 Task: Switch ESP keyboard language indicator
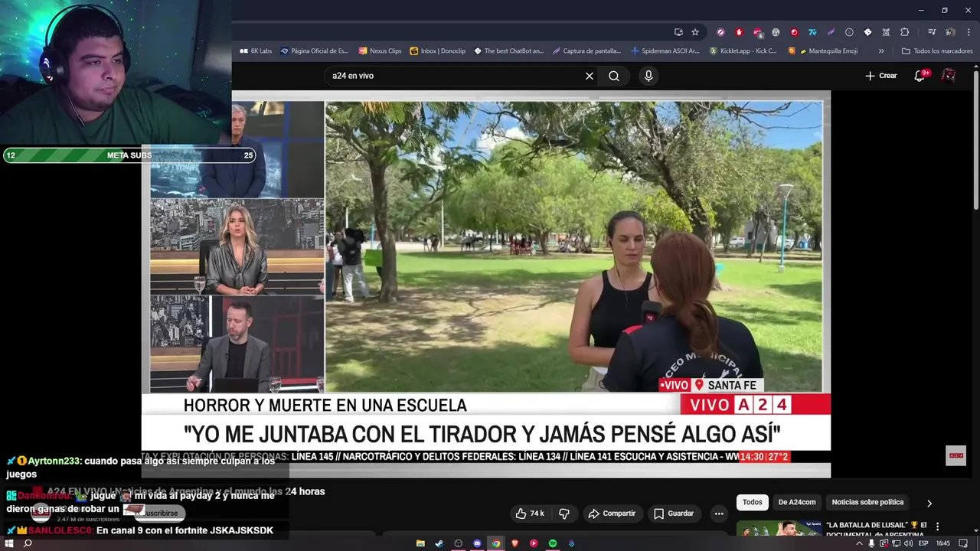click(924, 543)
